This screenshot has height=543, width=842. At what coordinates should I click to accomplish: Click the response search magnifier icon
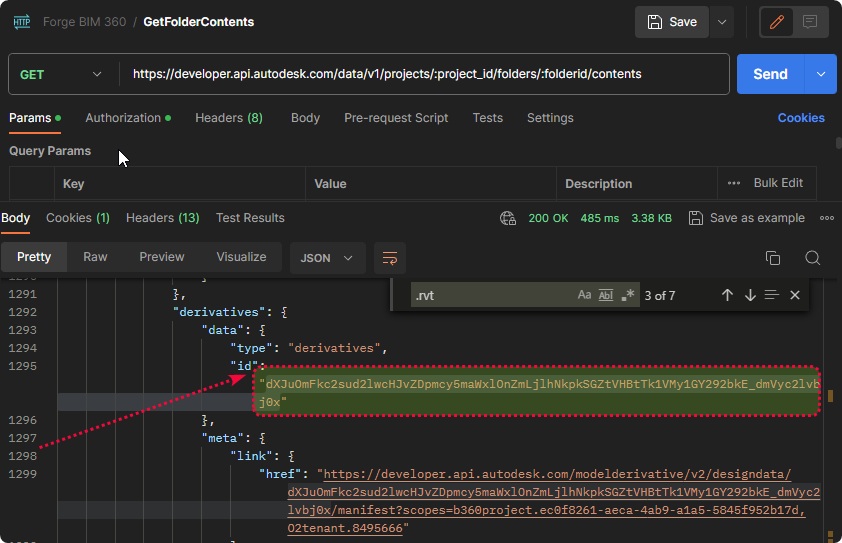pos(813,258)
